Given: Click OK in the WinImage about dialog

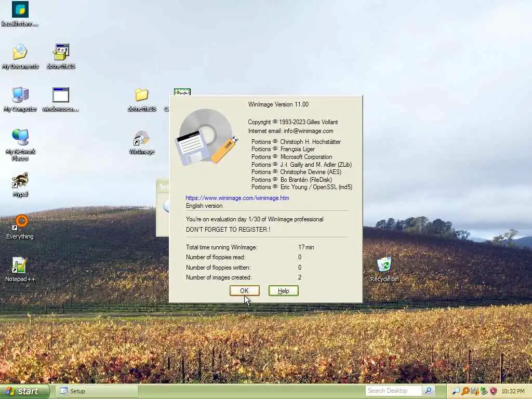Looking at the screenshot, I should (x=244, y=290).
